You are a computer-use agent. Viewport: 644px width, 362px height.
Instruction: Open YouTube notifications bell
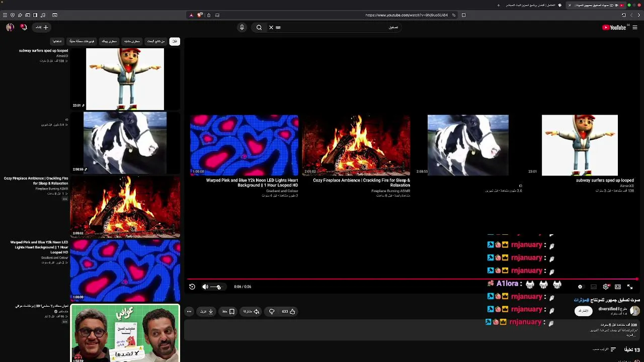24,27
